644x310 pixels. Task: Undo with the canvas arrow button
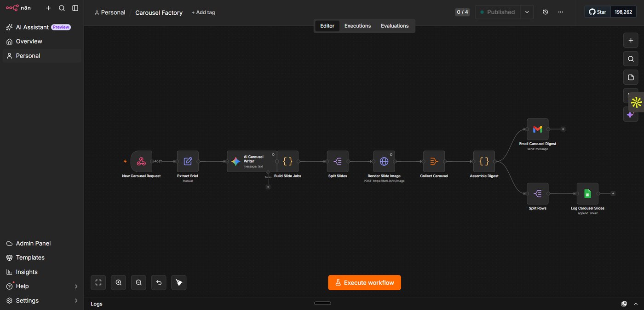click(159, 282)
